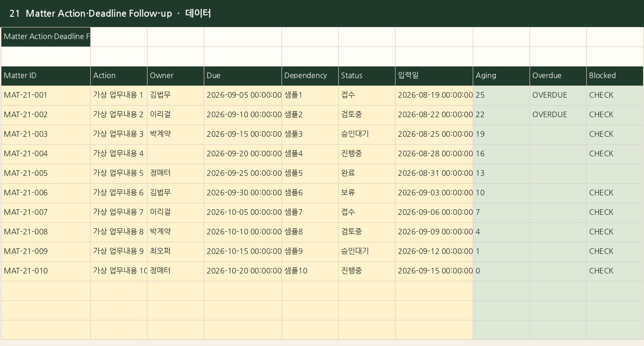Viewport: 644px width, 346px height.
Task: Select matter ID MAT-21-007
Action: (x=46, y=213)
